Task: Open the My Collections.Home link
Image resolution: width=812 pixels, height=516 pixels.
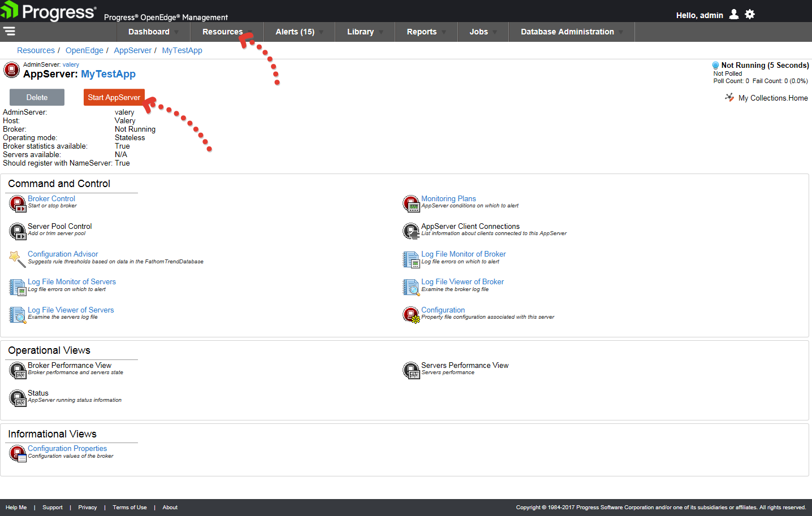Action: (773, 98)
